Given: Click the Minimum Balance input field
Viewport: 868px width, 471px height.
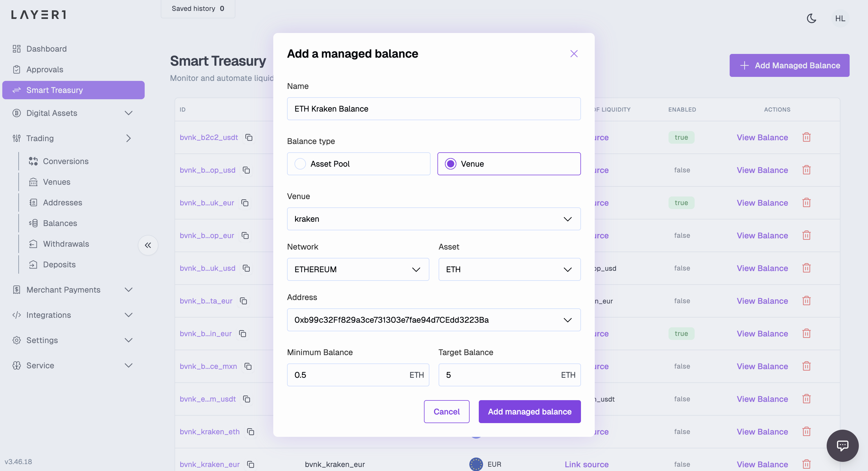Looking at the screenshot, I should [358, 375].
